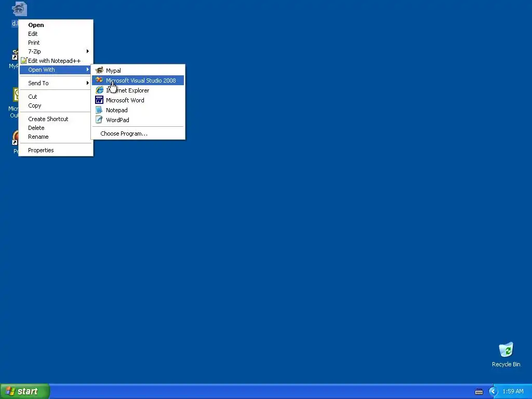Click Print in the context menu
This screenshot has height=399, width=532.
(x=56, y=43)
